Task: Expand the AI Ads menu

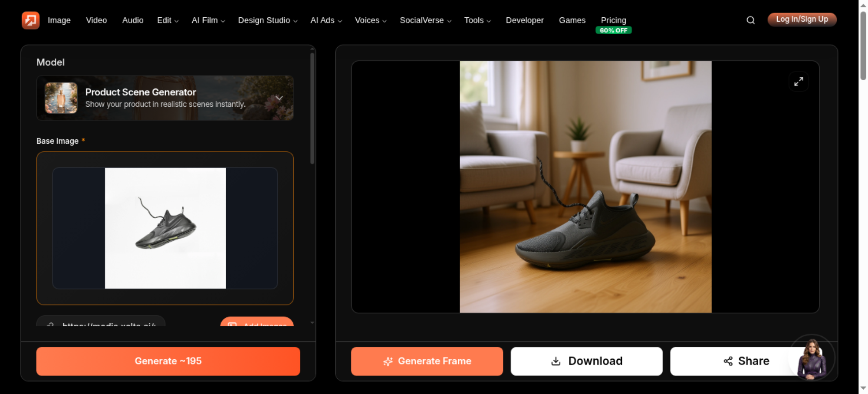Action: pos(326,20)
